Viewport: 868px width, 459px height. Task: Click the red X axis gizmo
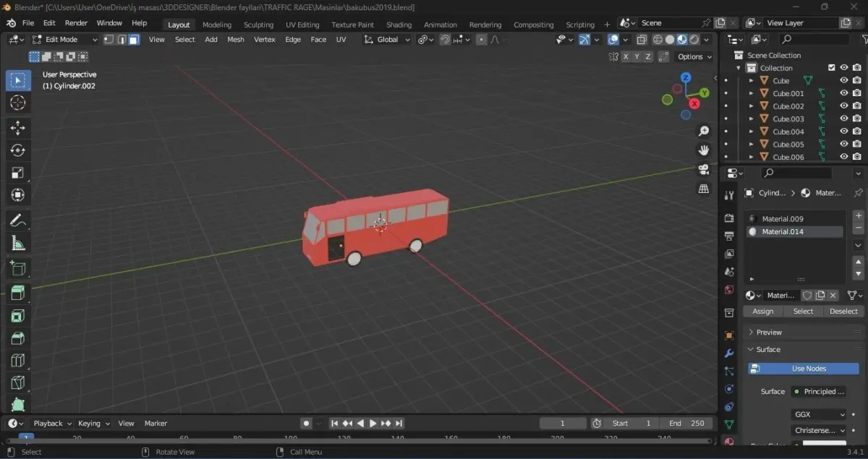click(694, 103)
